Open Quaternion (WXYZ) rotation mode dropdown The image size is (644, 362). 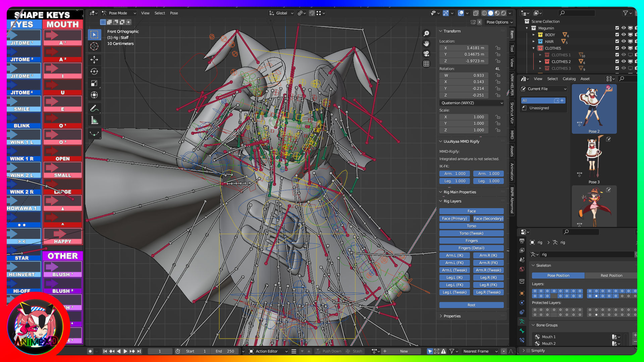472,103
